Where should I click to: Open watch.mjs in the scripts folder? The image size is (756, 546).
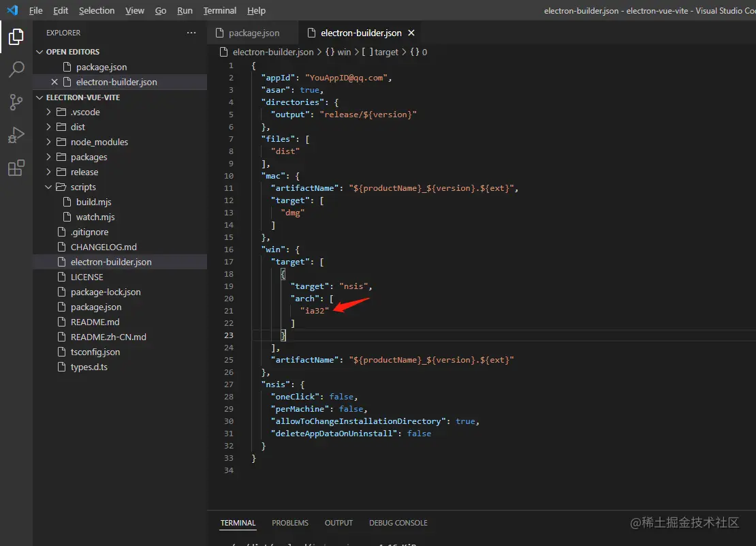[120, 217]
